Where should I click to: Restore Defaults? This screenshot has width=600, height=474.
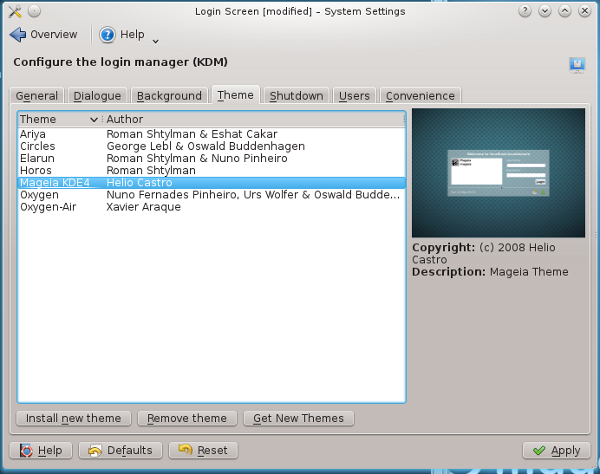(x=120, y=450)
